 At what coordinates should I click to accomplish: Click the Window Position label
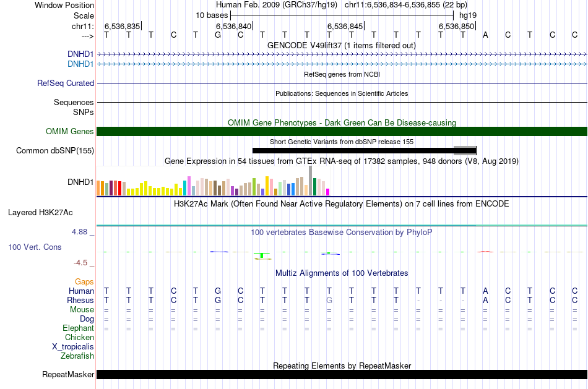64,5
